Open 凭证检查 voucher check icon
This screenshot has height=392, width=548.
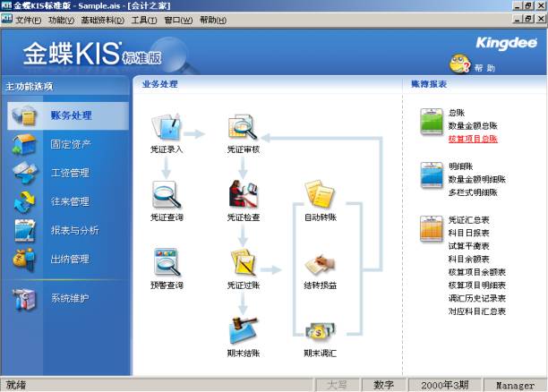(244, 194)
